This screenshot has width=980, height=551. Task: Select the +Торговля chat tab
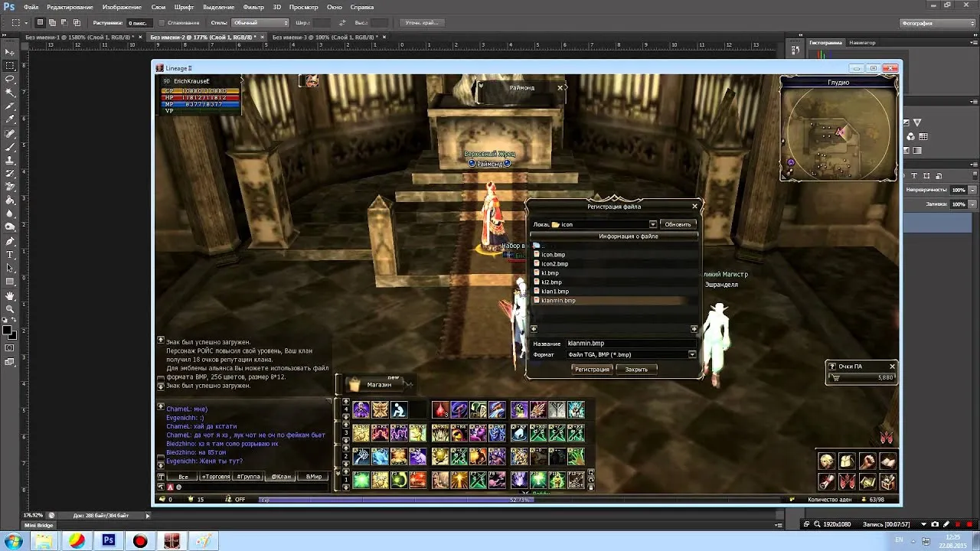point(215,477)
